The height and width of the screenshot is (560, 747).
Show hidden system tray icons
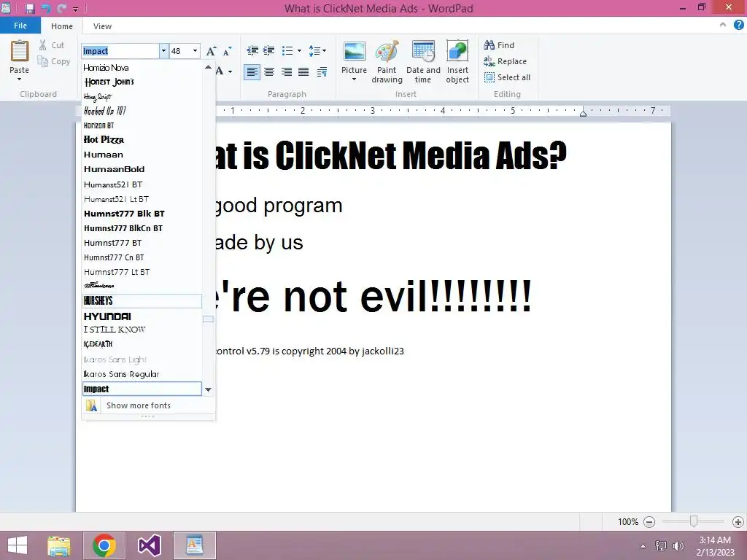coord(643,545)
